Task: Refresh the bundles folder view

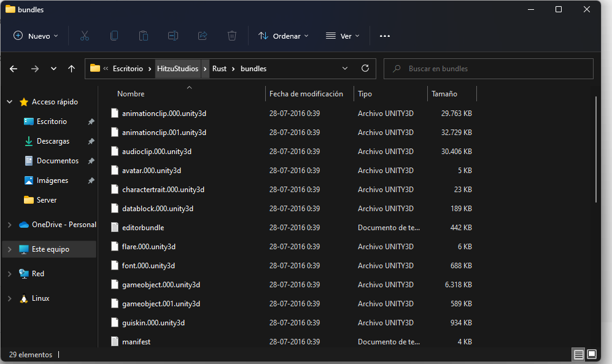Action: click(365, 68)
